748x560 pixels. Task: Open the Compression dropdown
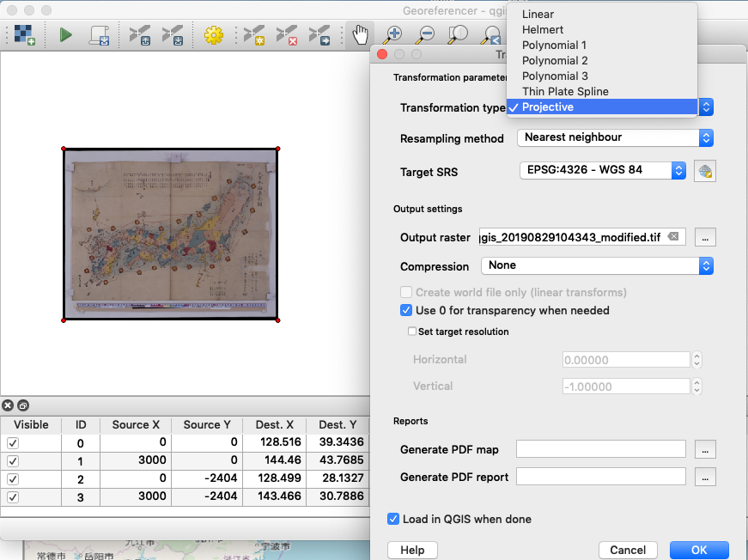point(597,265)
